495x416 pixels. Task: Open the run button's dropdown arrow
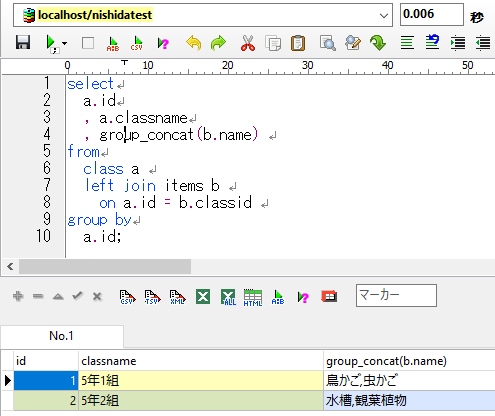(x=64, y=43)
